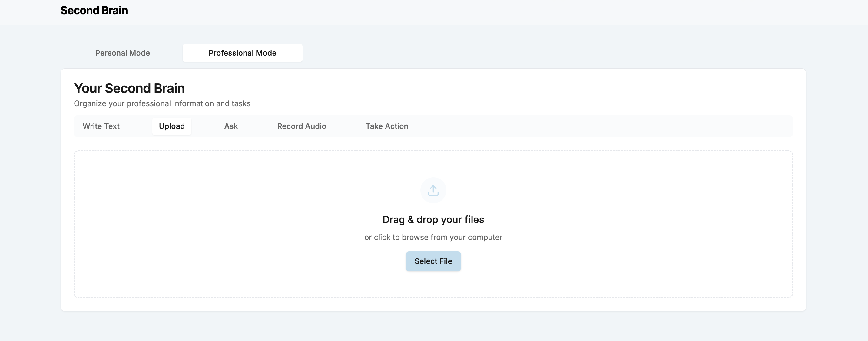Viewport: 868px width, 341px height.
Task: Click empty space in the tab bar
Action: (x=607, y=126)
